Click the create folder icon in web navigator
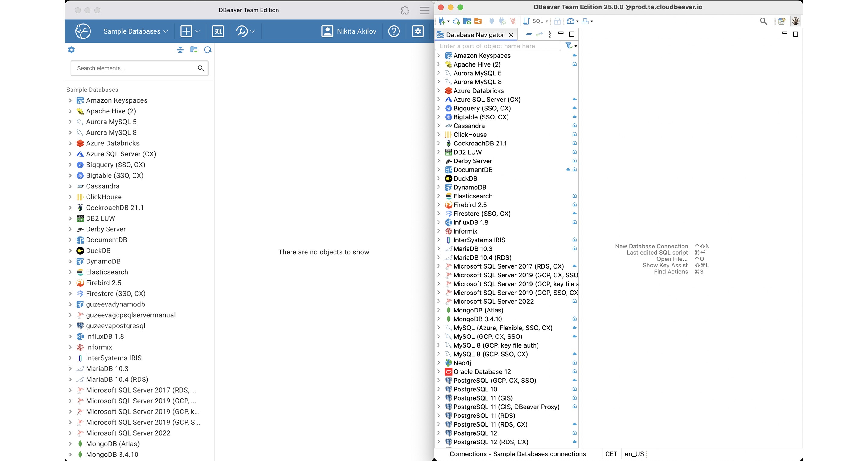Image resolution: width=868 pixels, height=461 pixels. click(x=194, y=50)
